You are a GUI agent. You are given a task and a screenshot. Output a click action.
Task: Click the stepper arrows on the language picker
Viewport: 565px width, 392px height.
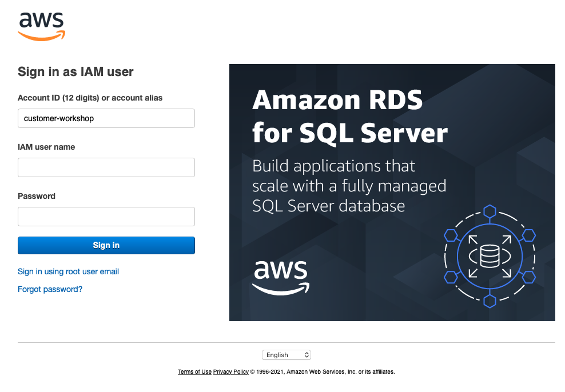(x=306, y=354)
